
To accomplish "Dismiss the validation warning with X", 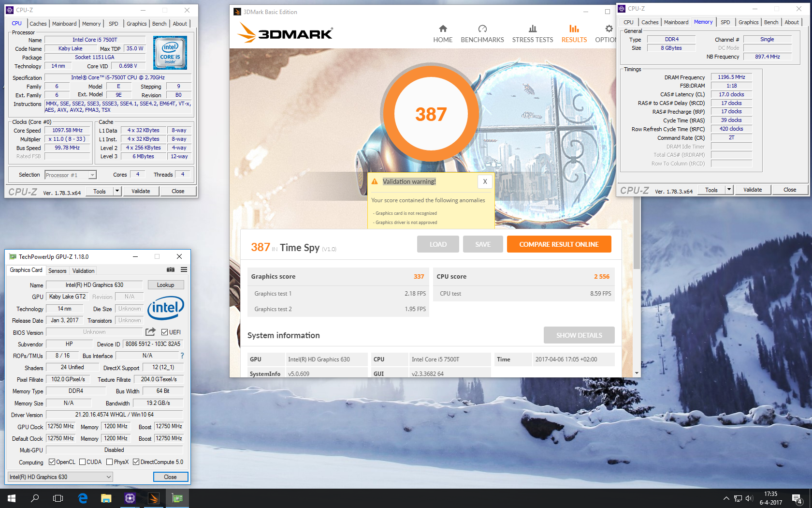I will [485, 181].
